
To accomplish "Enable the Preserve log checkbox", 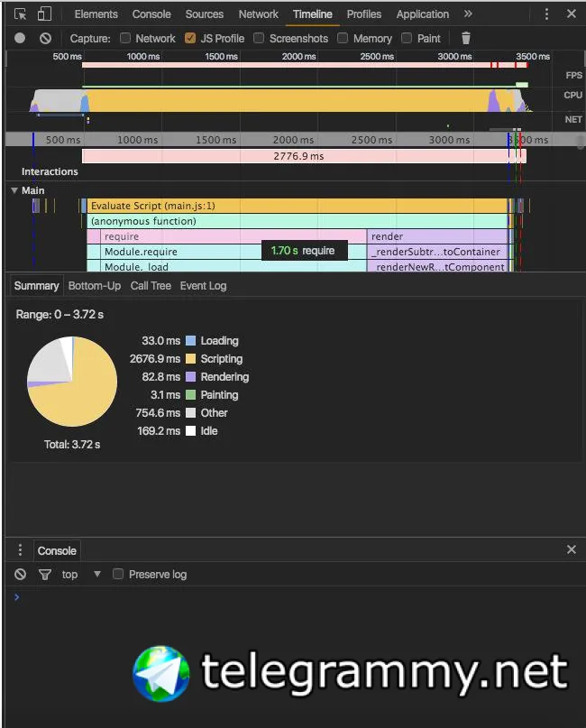I will 118,574.
